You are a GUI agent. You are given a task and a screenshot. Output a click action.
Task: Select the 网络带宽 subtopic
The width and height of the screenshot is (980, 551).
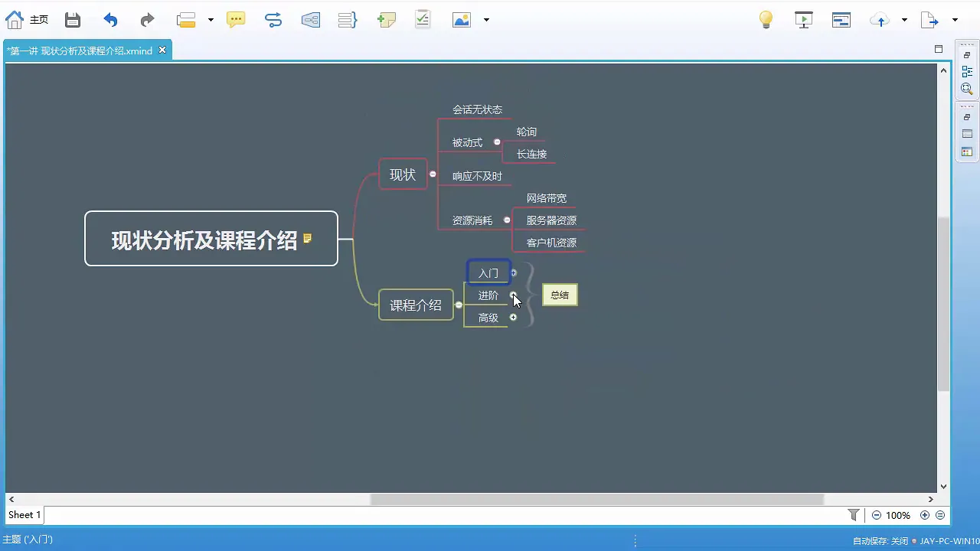click(547, 198)
